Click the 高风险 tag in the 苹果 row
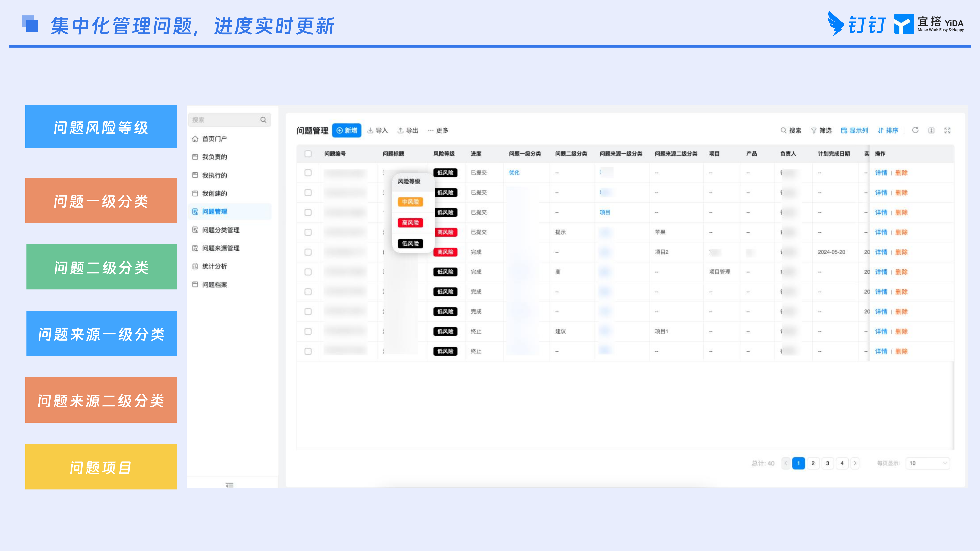 pos(445,232)
